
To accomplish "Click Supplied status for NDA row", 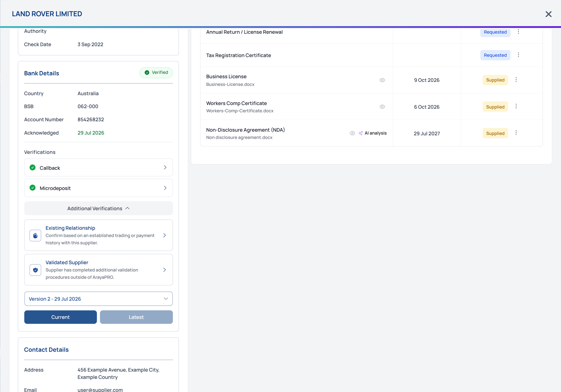I will click(495, 133).
